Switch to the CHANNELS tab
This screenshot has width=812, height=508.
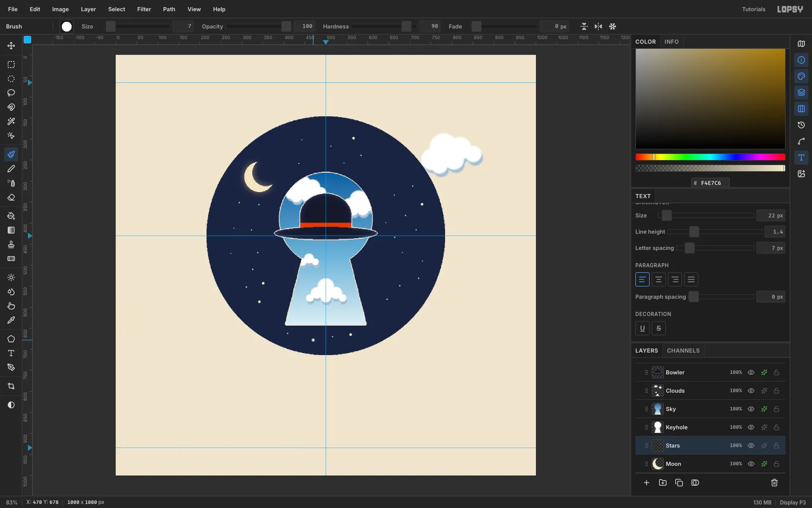coord(683,351)
